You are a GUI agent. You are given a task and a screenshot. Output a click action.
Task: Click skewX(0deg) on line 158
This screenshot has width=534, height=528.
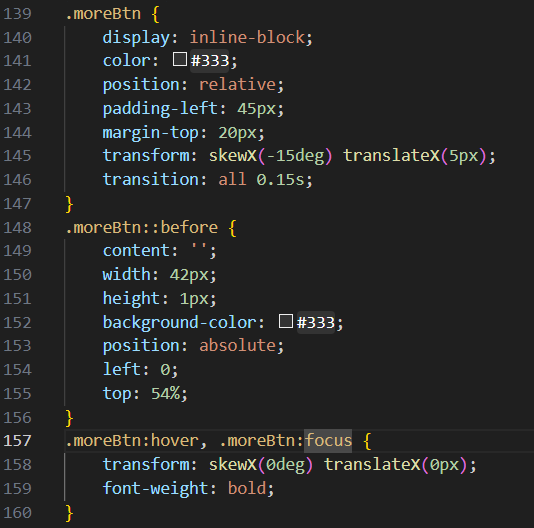(x=261, y=465)
